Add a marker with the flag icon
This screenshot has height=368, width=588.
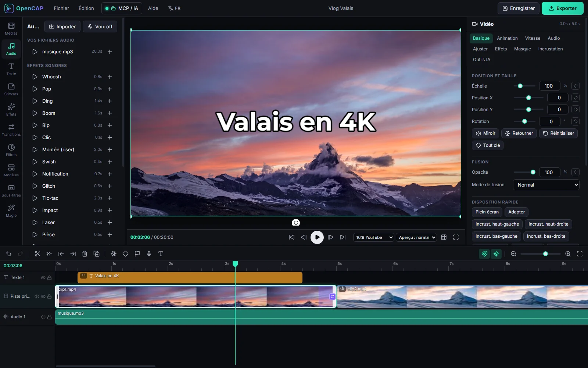tap(137, 254)
